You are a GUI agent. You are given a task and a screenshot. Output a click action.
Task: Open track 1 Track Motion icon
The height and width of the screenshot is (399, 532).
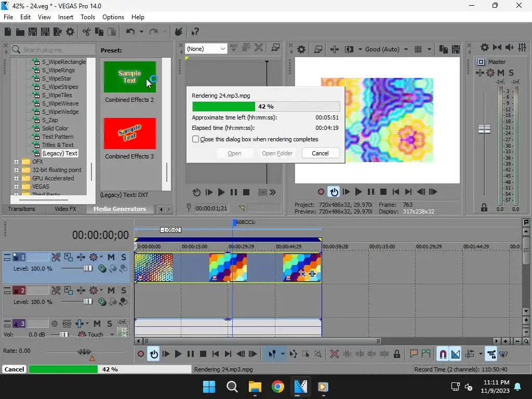coord(68,257)
